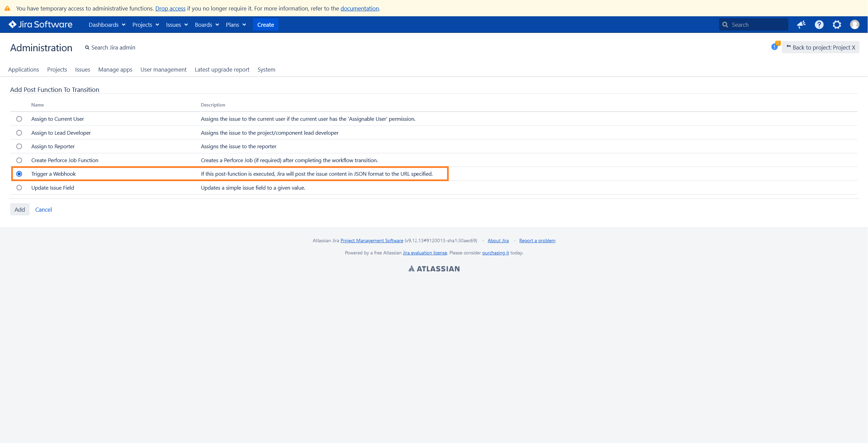Click the Assign to Lead Developer label
Screen dimensions: 868x443
pyautogui.click(x=61, y=133)
